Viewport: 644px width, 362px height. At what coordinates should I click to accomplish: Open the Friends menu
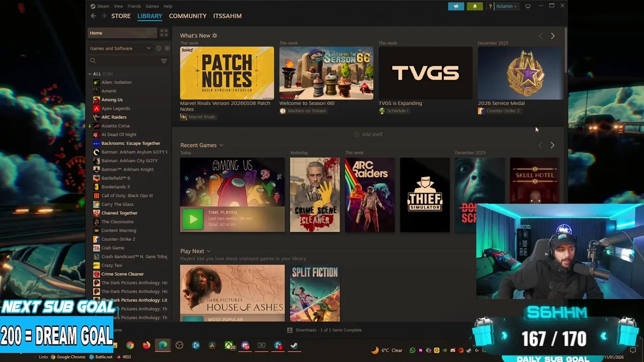134,7
